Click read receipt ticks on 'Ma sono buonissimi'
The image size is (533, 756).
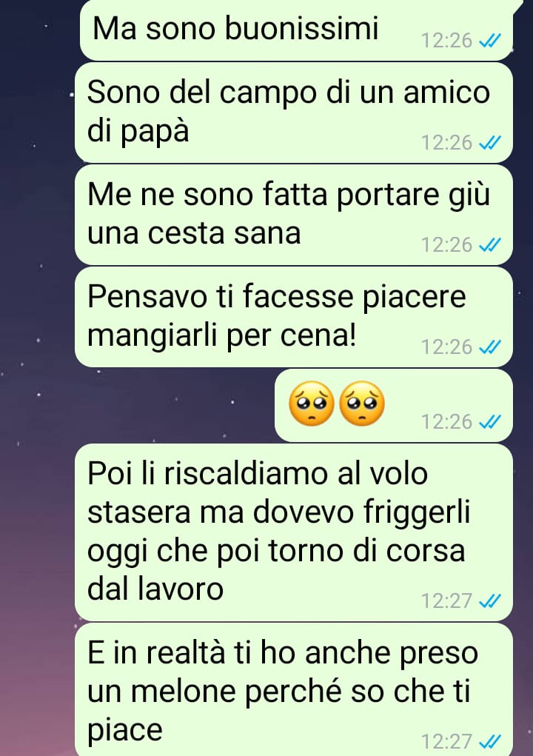tap(490, 41)
